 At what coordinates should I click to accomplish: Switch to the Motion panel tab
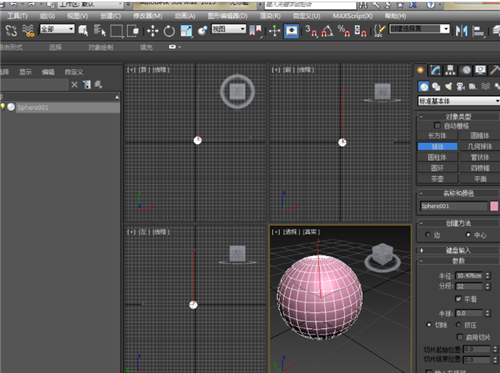point(466,70)
